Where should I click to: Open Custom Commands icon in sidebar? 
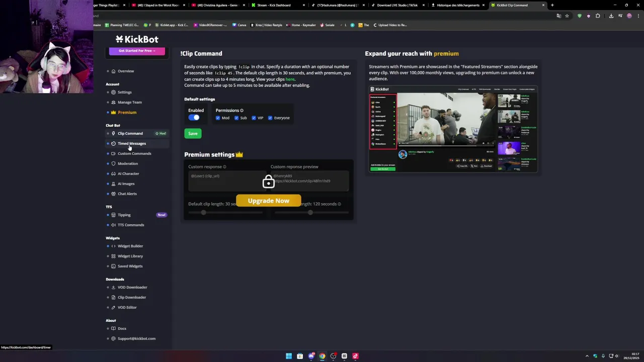coord(113,153)
